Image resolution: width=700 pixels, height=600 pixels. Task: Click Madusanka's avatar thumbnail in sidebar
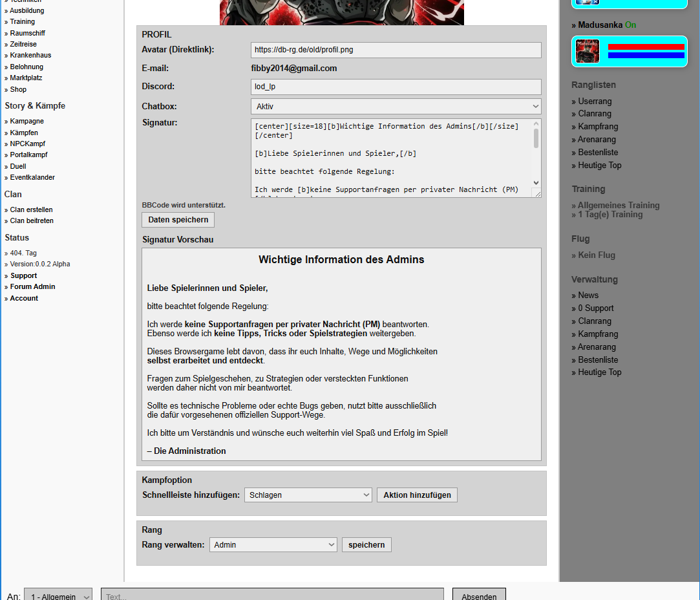587,51
